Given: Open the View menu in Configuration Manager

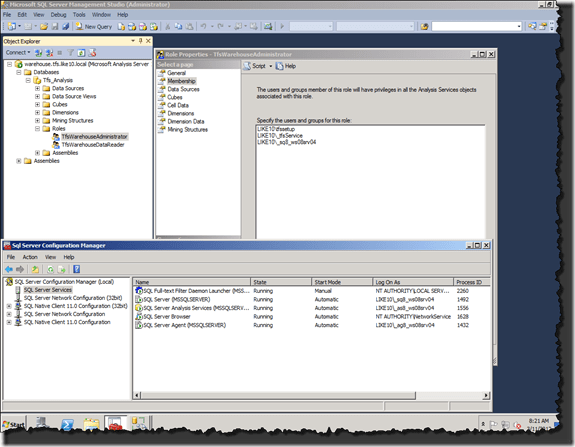Looking at the screenshot, I should click(x=50, y=257).
